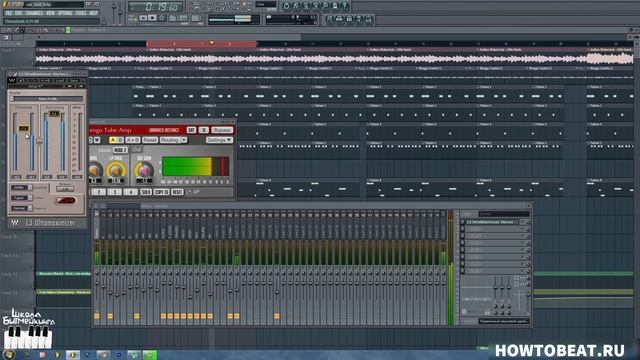Click the transport Play button

(x=143, y=18)
